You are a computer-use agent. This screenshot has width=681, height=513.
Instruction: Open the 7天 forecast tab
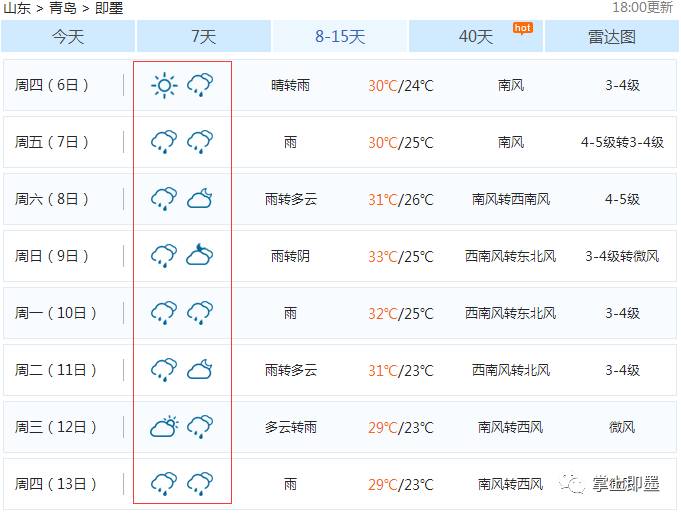click(x=204, y=37)
